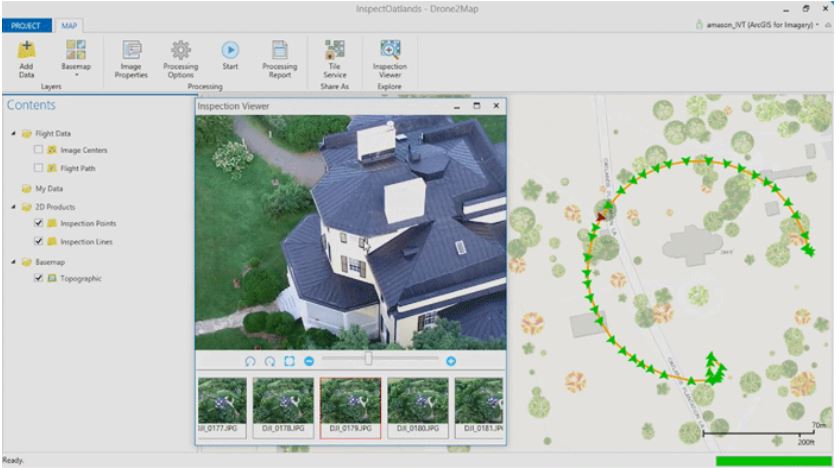The height and width of the screenshot is (468, 836).
Task: Select the DJI_0177.JPG thumbnail
Action: coord(222,408)
